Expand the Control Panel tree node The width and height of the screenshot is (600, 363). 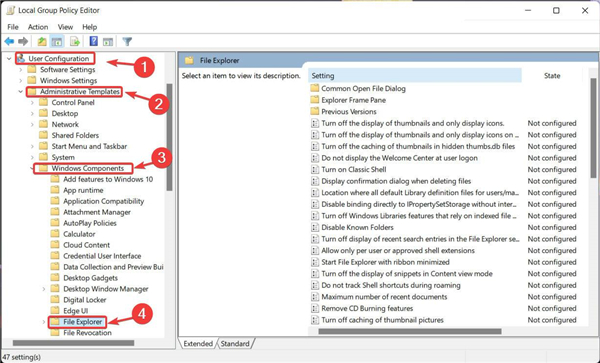32,103
